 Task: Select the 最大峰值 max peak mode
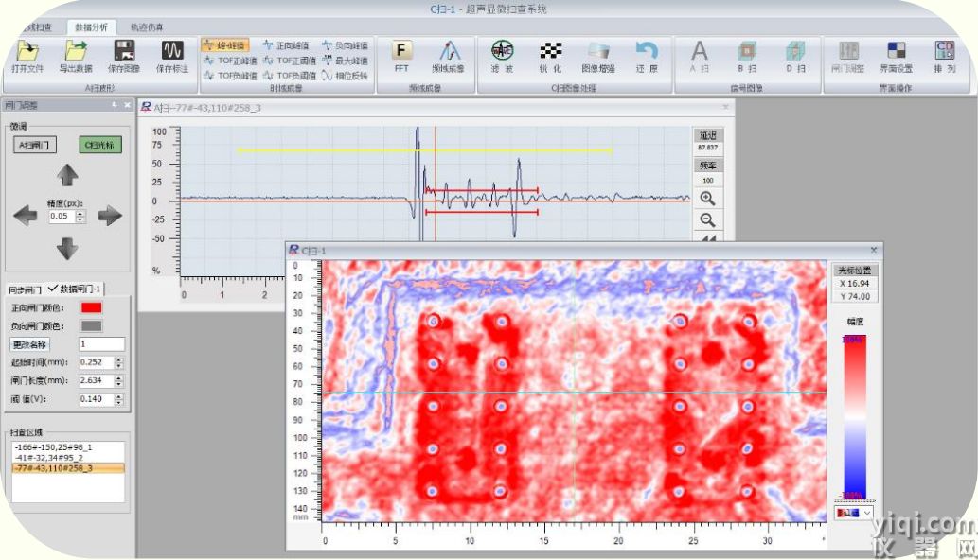point(345,61)
